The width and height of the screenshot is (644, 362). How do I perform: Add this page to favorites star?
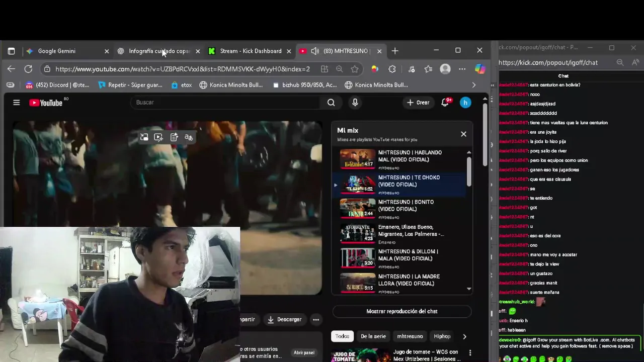tap(355, 69)
